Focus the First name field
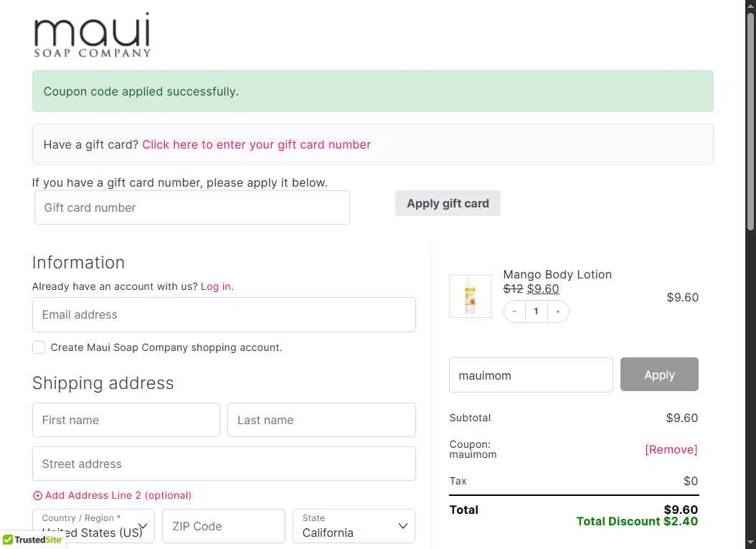The image size is (756, 549). click(126, 421)
